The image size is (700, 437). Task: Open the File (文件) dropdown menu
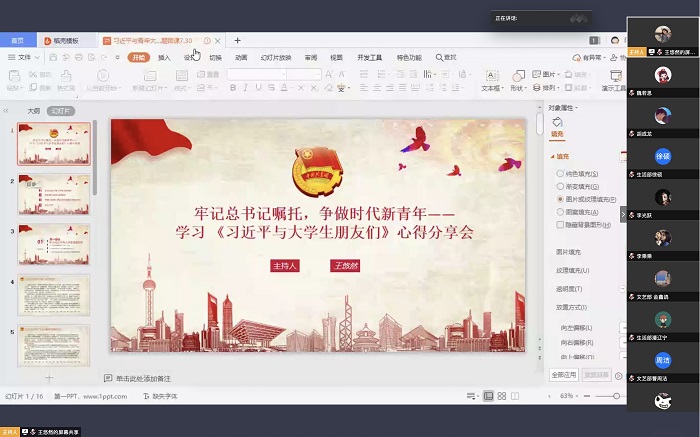[x=22, y=58]
